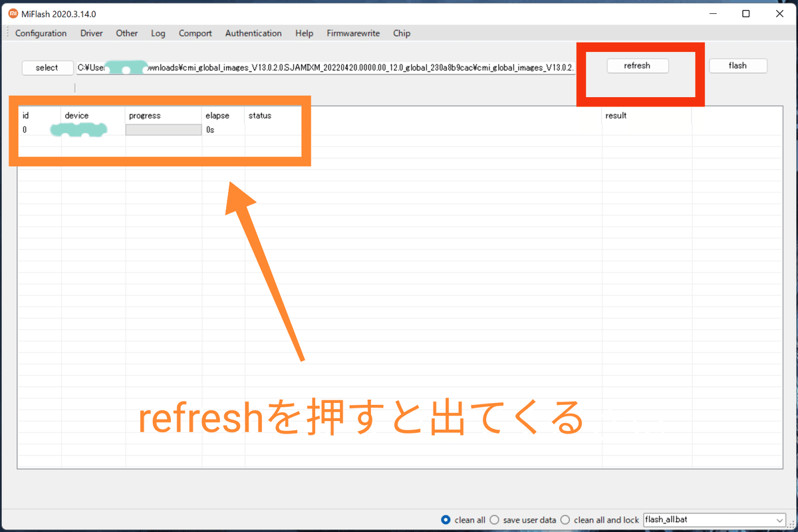798x532 pixels.
Task: Focus the ROM folder path field
Action: (x=326, y=68)
